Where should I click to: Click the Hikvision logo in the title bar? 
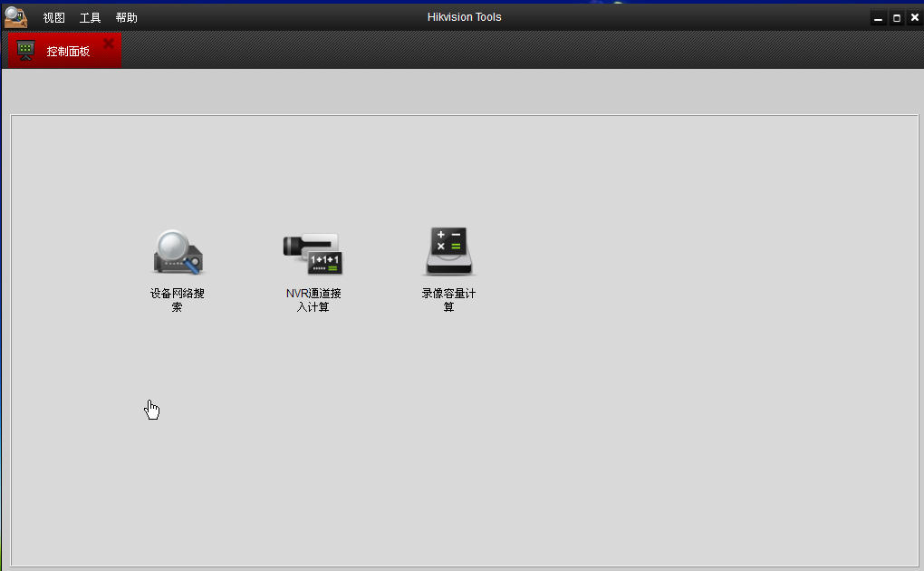[x=14, y=16]
